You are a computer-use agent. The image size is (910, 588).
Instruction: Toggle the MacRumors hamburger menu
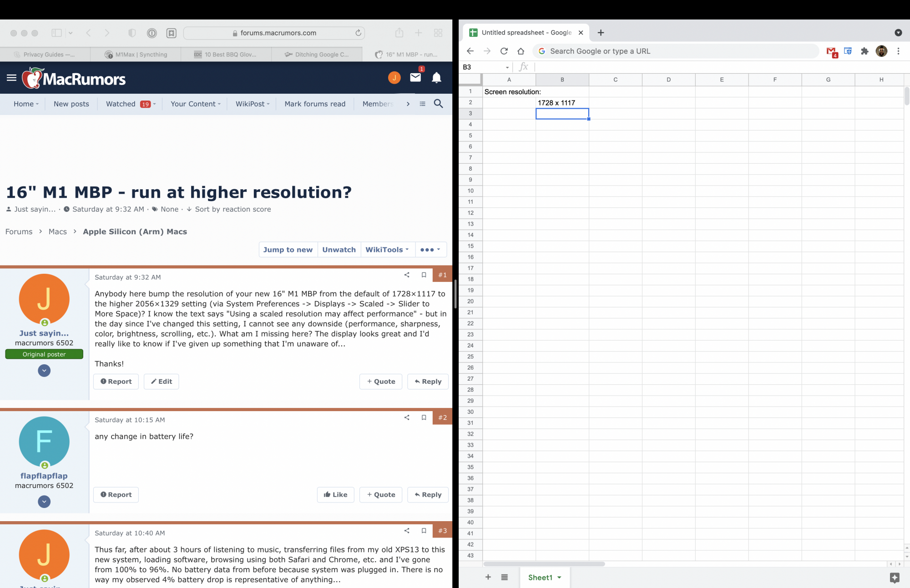(x=12, y=78)
